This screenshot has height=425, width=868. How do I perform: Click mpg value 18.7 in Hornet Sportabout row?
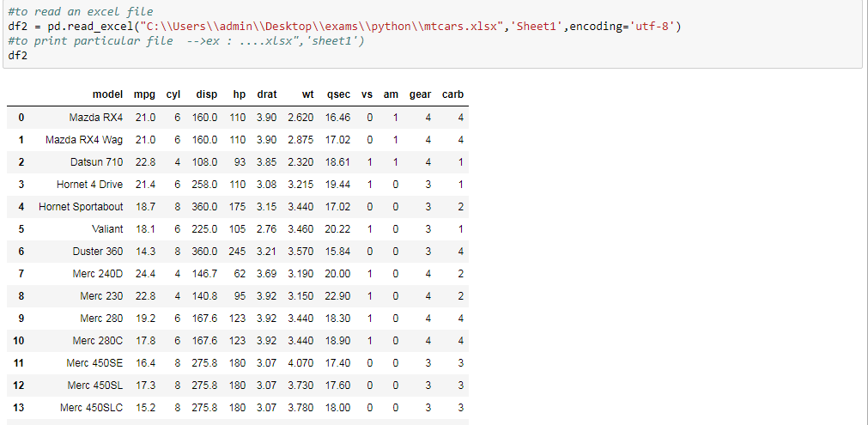click(x=146, y=206)
